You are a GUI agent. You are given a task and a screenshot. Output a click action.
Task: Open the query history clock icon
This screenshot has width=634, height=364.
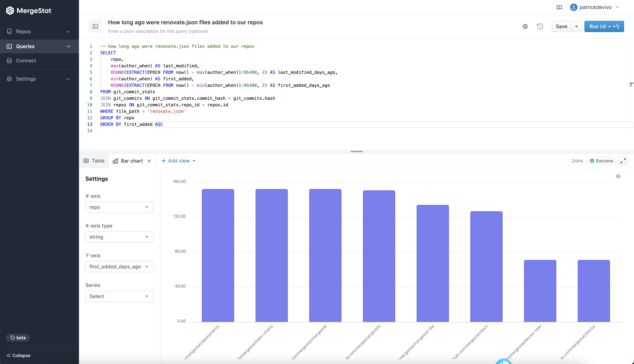(x=540, y=26)
